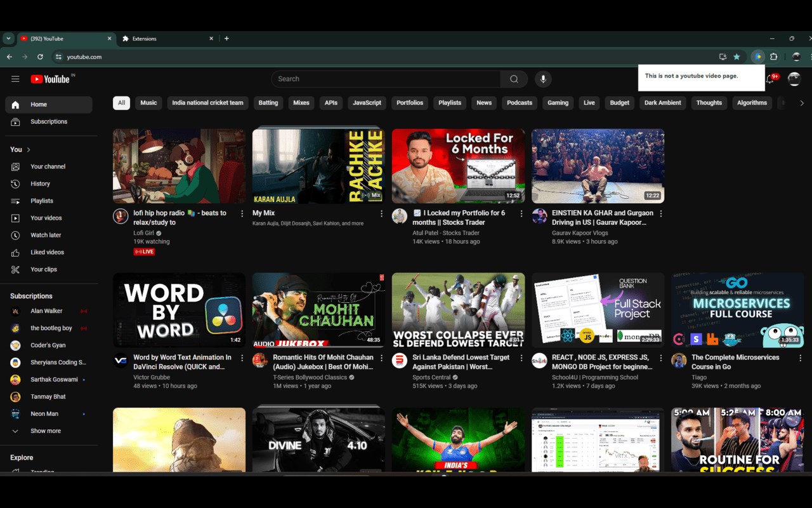Filter by India national cricket team

207,103
